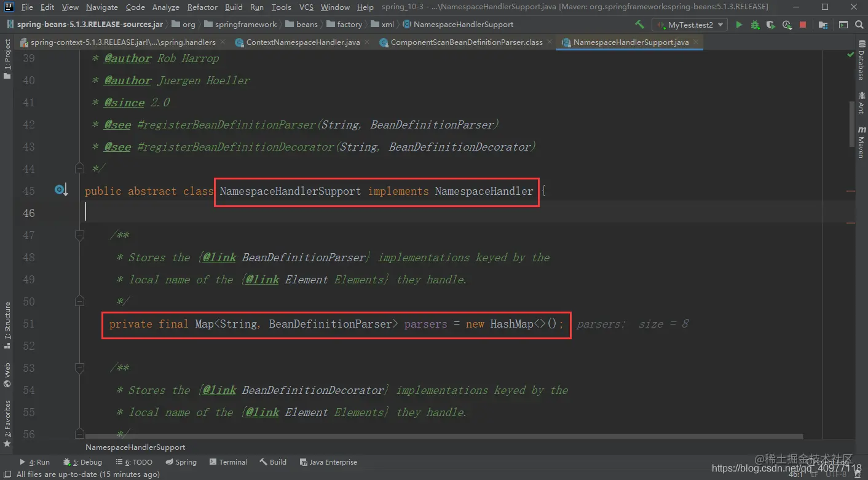868x480 pixels.
Task: Click NamespaceHandlerSupport editor breadcrumb at bottom
Action: 135,447
